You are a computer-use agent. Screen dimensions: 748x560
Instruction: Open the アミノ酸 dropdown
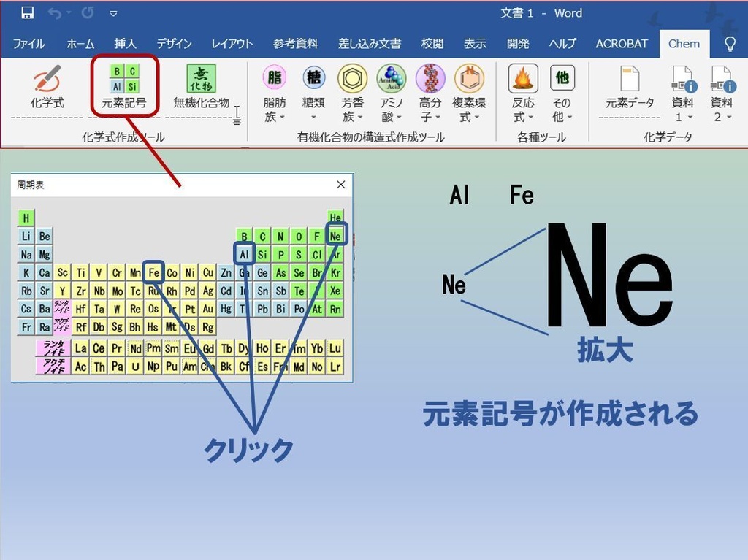pyautogui.click(x=392, y=94)
